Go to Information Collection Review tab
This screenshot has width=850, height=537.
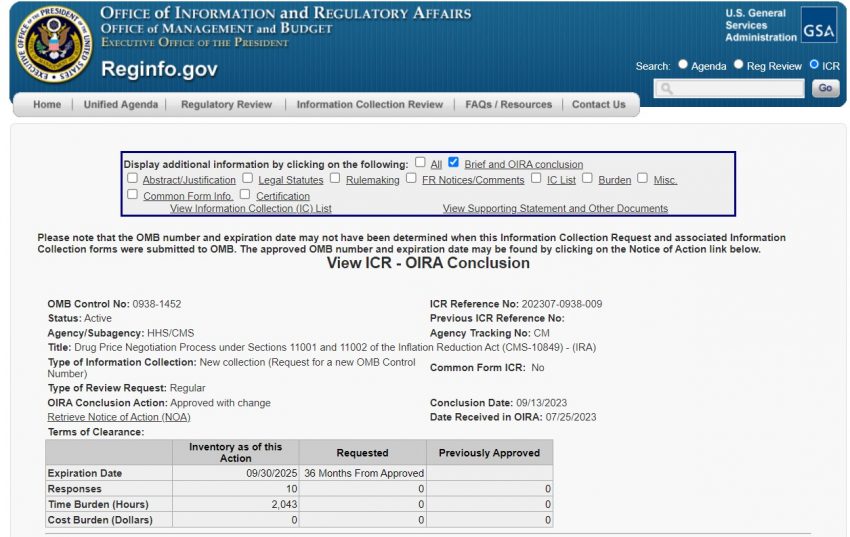[x=369, y=105]
